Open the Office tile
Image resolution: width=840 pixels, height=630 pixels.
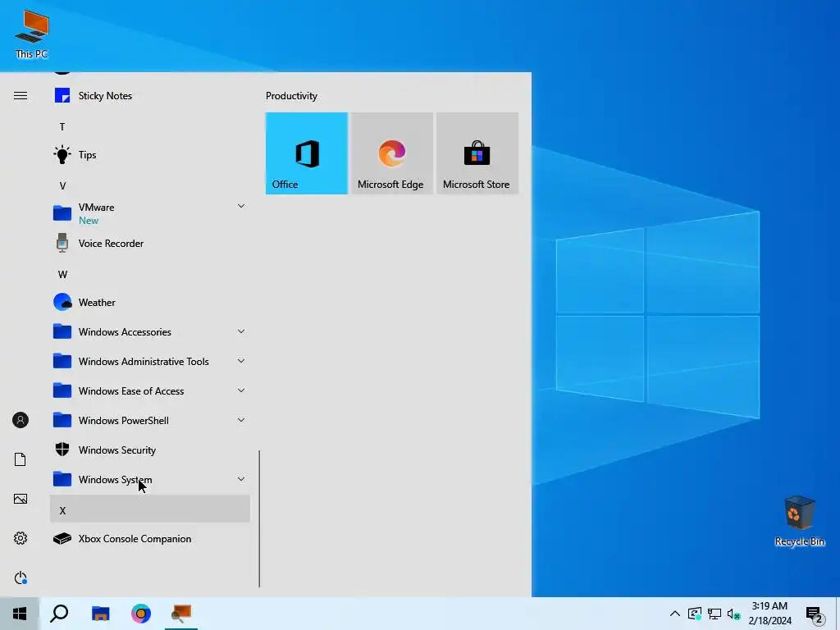(307, 153)
